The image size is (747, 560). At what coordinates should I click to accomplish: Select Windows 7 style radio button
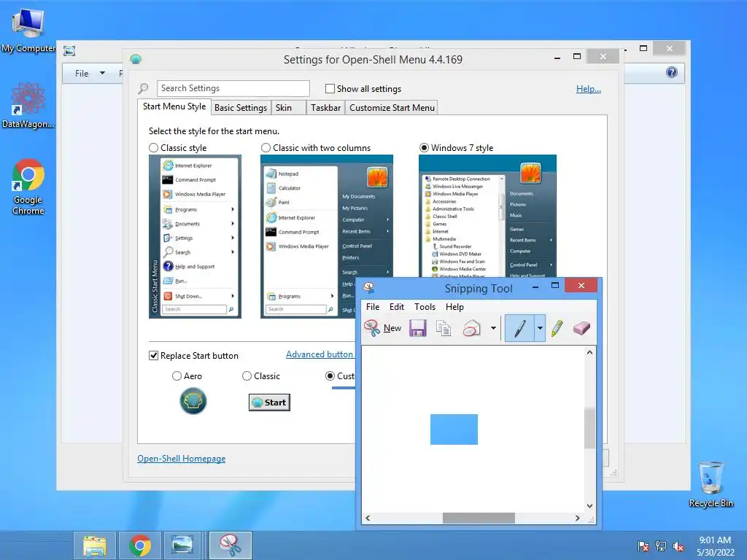coord(424,147)
